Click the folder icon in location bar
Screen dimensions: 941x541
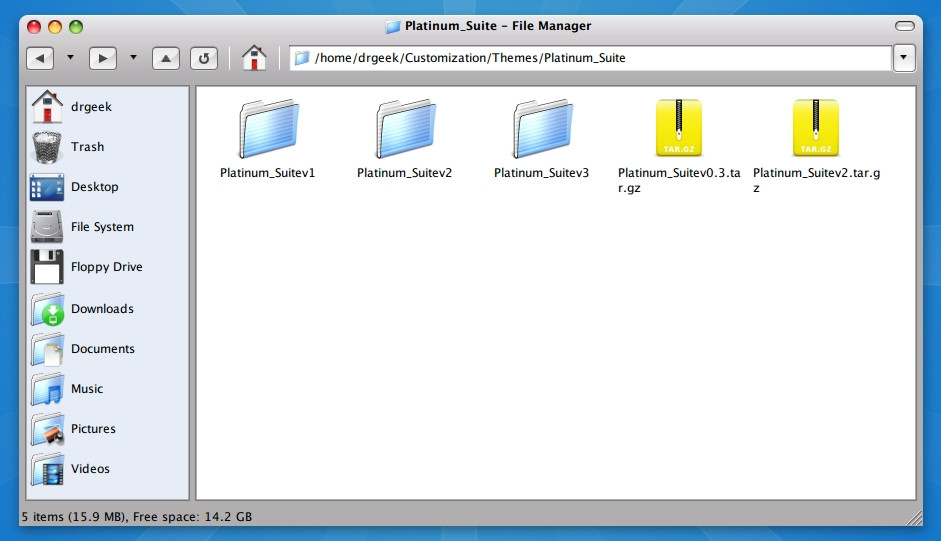tap(302, 58)
